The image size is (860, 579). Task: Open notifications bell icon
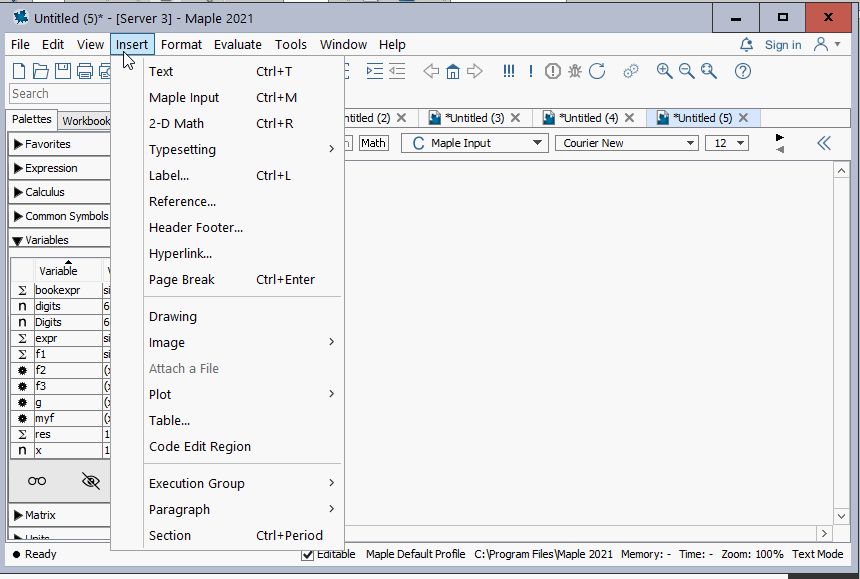click(746, 44)
